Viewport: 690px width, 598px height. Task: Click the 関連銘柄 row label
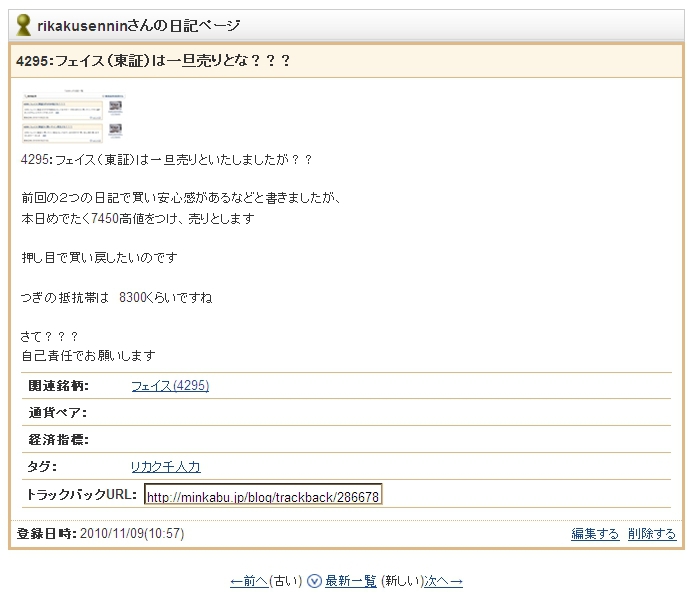click(x=58, y=386)
